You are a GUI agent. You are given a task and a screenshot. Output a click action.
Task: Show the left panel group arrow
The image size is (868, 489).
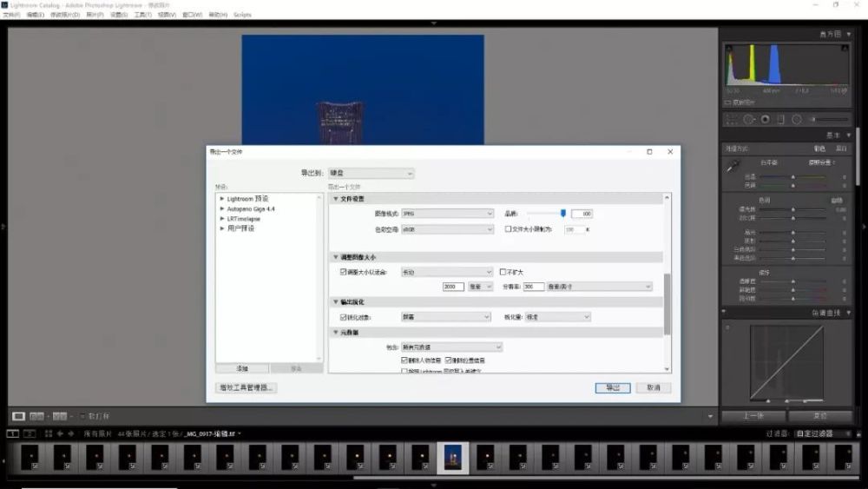tap(3, 227)
